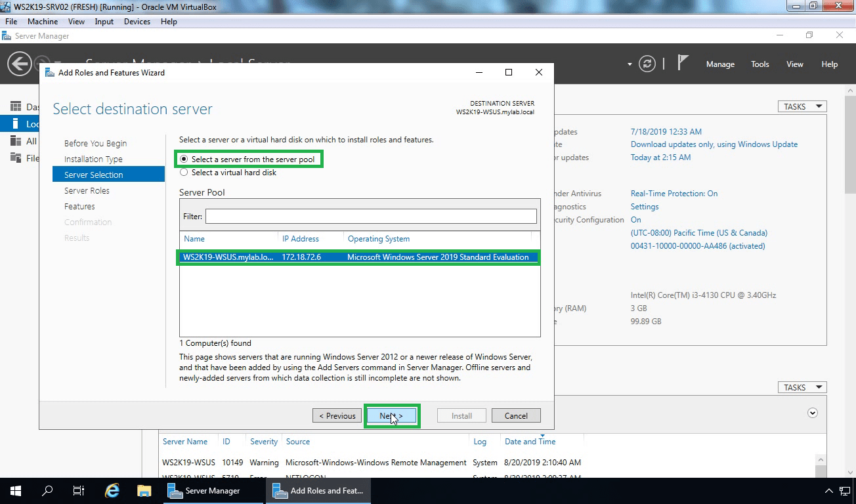The image size is (856, 504).
Task: Open the VirtualBox Machine menu
Action: [x=43, y=22]
